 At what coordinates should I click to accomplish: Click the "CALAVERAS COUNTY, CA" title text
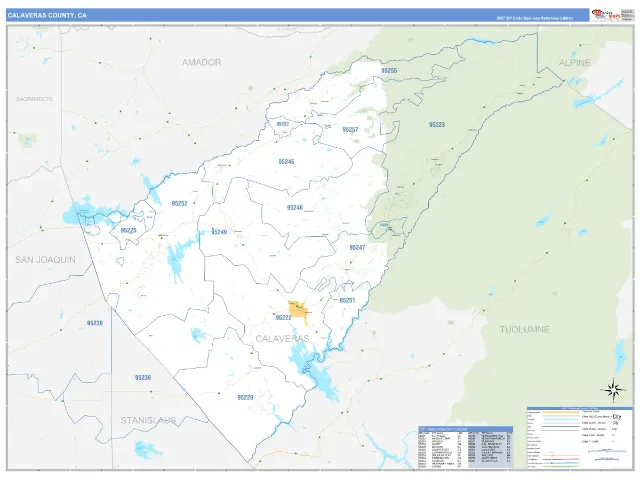pos(47,16)
